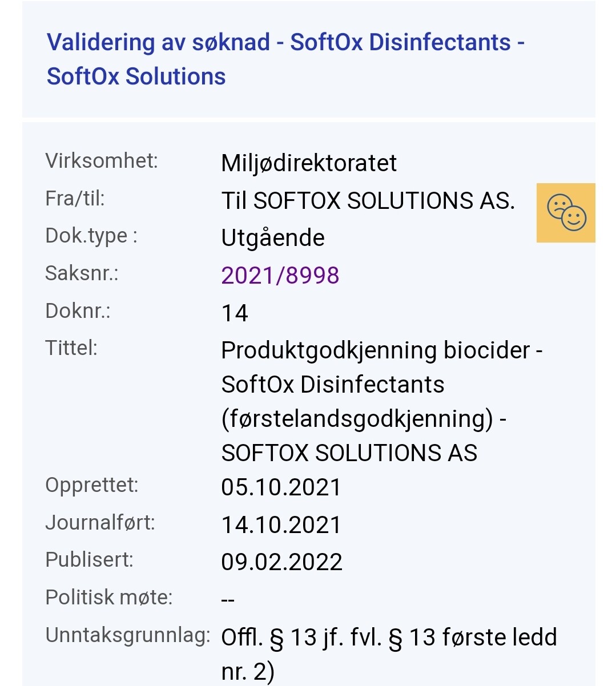Open case number 2021/8998 link
The image size is (616, 686).
[x=280, y=276]
